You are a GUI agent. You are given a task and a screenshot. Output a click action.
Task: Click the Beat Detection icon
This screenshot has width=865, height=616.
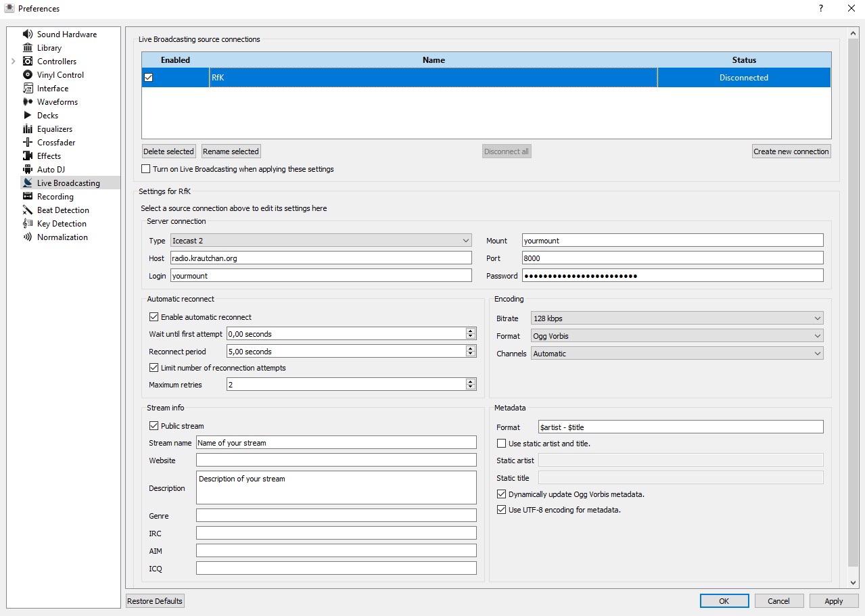[28, 210]
